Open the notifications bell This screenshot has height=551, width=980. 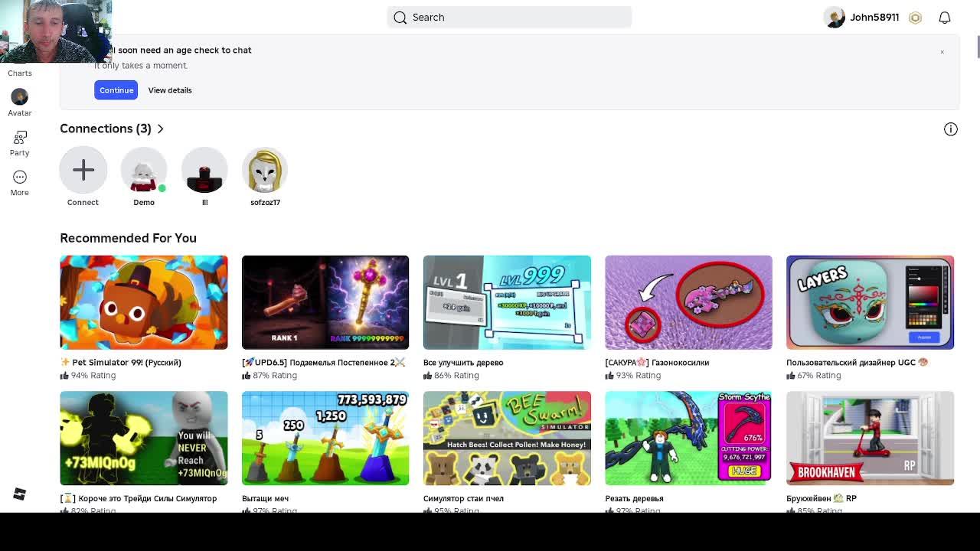(945, 18)
